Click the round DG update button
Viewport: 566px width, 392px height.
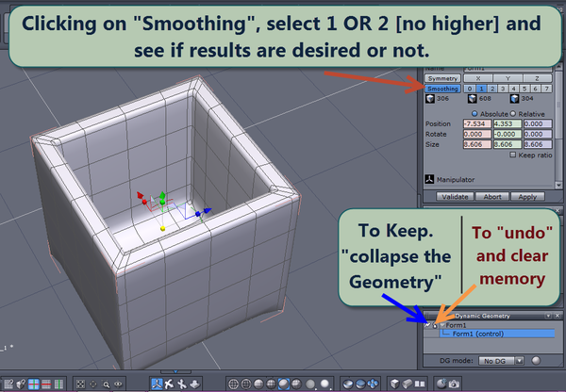pyautogui.click(x=536, y=361)
